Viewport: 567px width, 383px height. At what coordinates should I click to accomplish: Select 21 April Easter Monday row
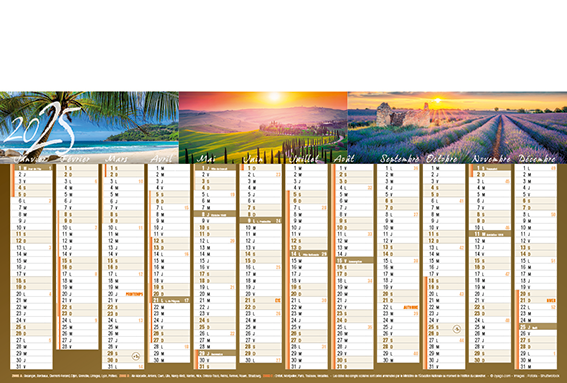tap(169, 300)
